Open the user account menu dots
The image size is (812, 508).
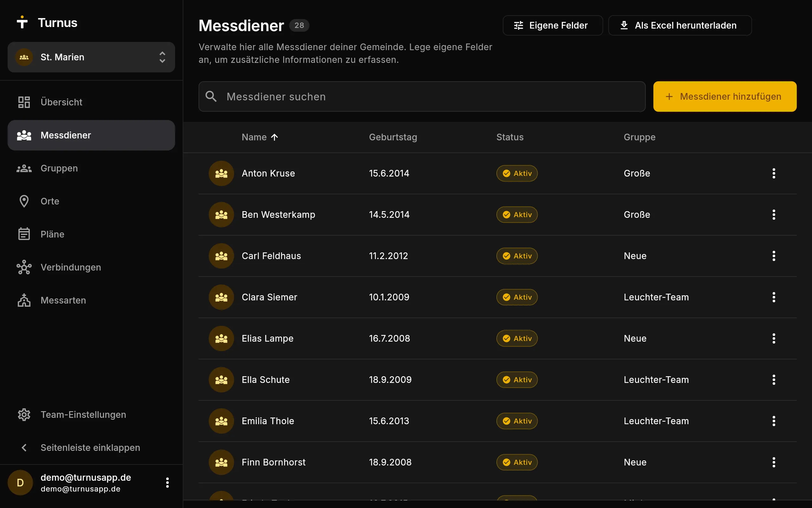pyautogui.click(x=167, y=483)
